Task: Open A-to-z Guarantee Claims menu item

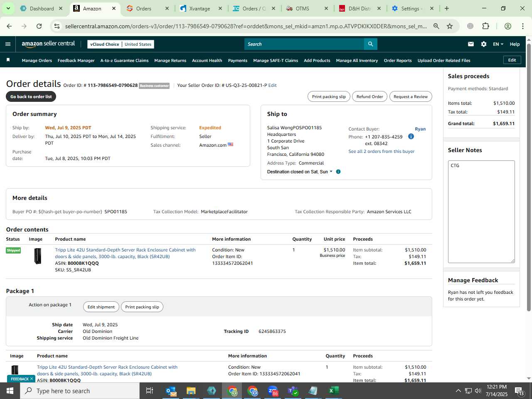Action: pyautogui.click(x=124, y=61)
